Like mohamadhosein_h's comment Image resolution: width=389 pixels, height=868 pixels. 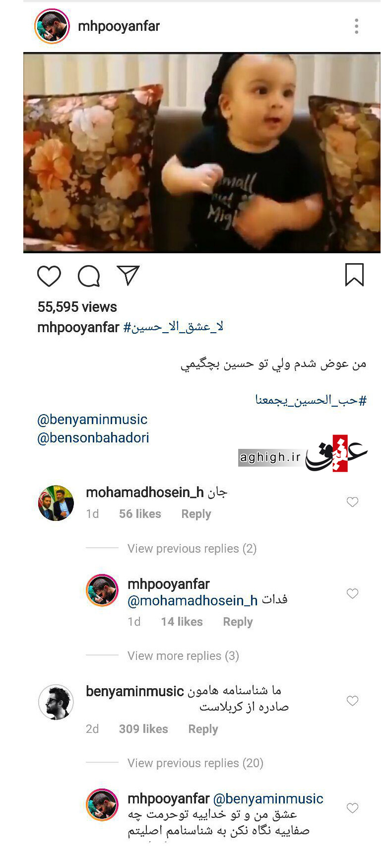(352, 502)
